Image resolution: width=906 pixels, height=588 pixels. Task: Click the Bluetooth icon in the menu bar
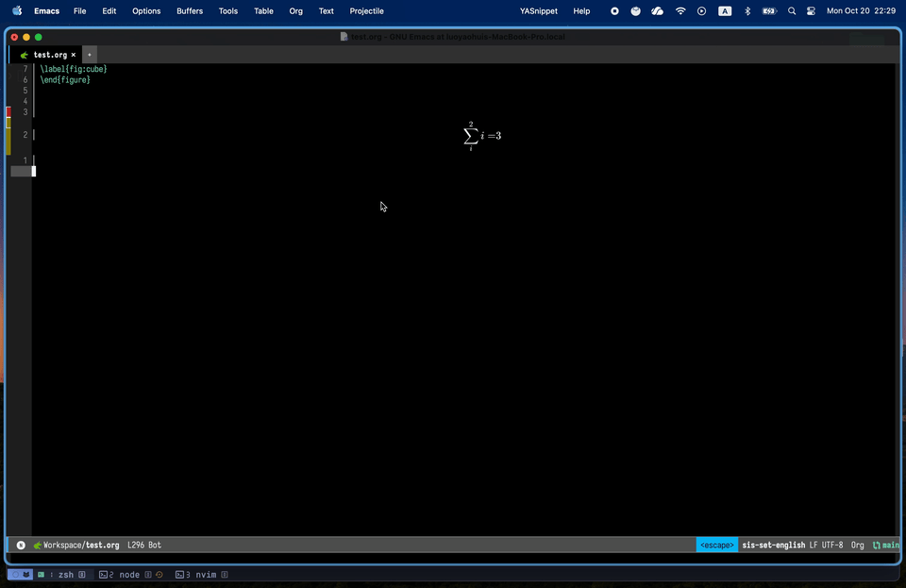(747, 10)
